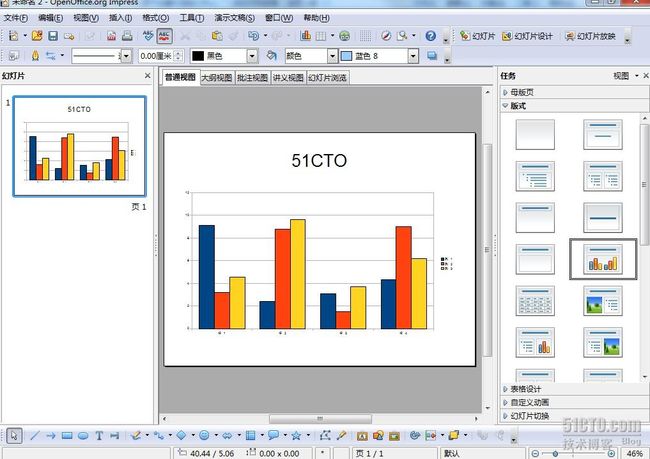Open Help question mark icon

click(x=431, y=36)
